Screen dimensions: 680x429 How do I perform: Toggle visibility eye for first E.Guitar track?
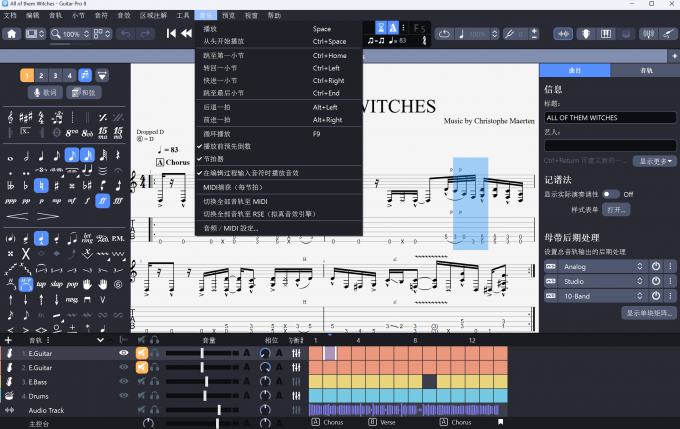coord(124,353)
